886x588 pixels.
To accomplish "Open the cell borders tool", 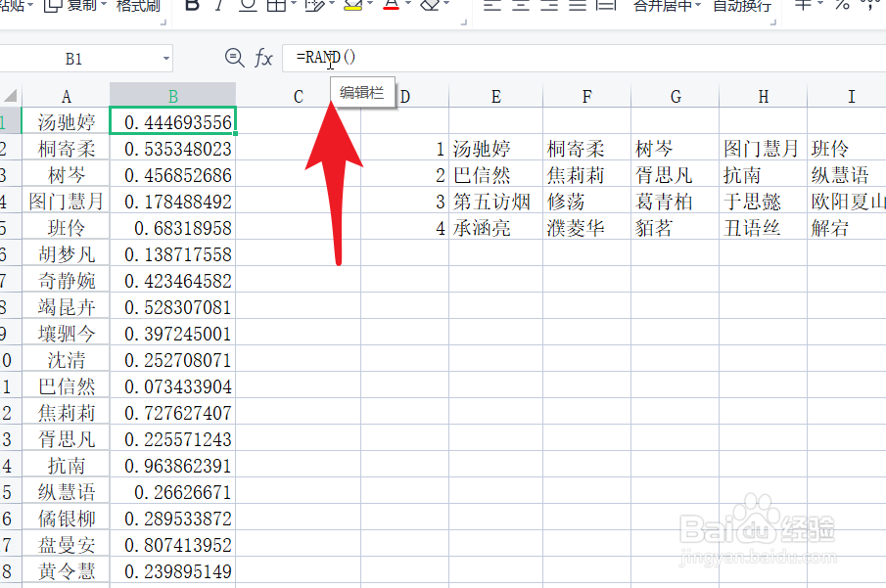I will 276,7.
